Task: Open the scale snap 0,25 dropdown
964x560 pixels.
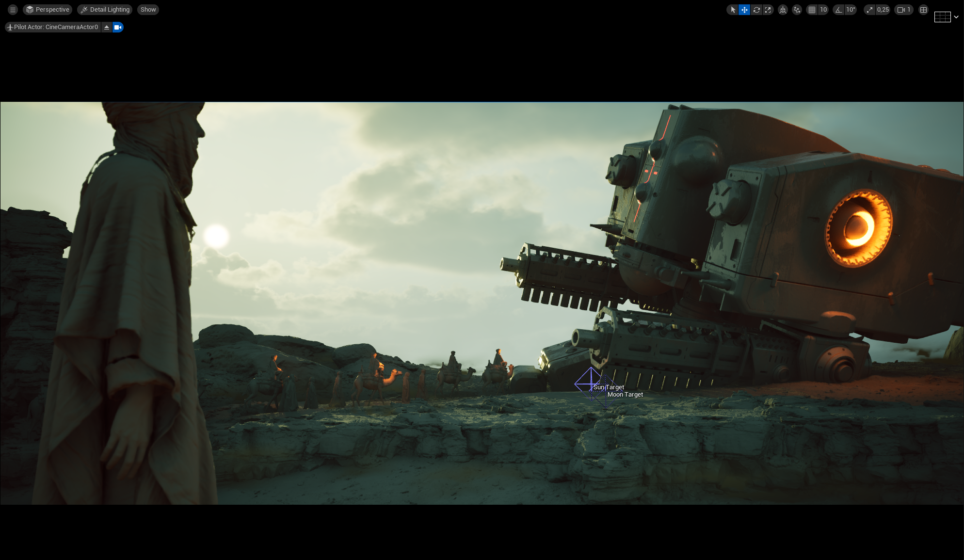Action: [883, 10]
